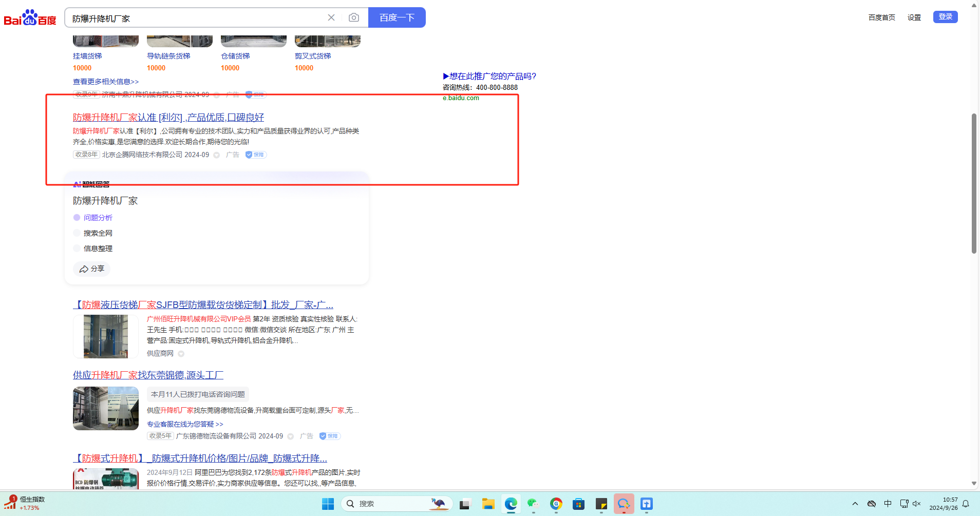Screen dimensions: 980x516
Task: Click the AI 智能回答 logo
Action: [x=91, y=184]
